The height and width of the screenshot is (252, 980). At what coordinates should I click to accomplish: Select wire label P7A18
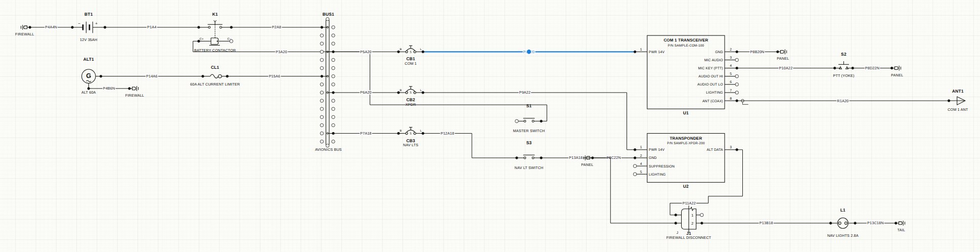coord(366,133)
